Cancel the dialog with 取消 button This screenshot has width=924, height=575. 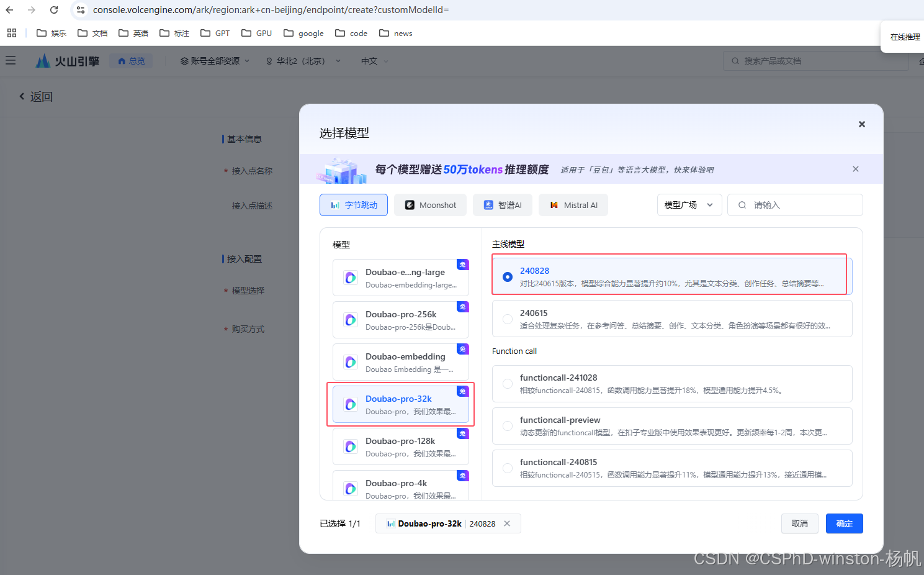tap(800, 523)
